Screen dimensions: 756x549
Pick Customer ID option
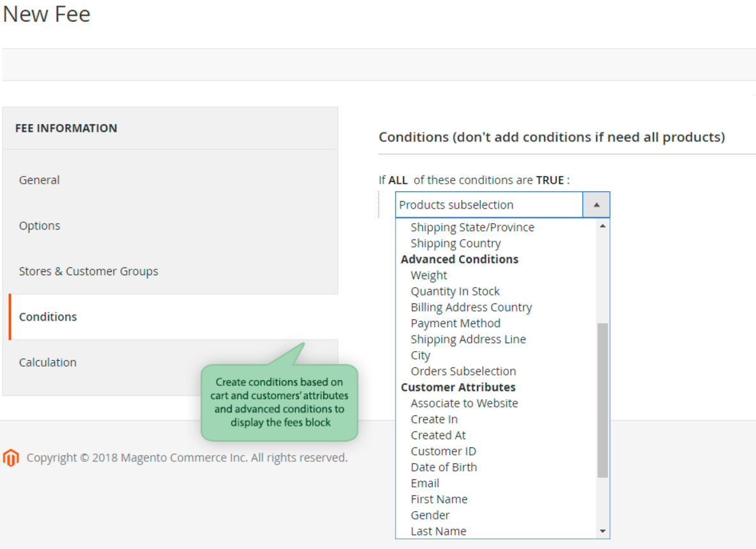(444, 451)
